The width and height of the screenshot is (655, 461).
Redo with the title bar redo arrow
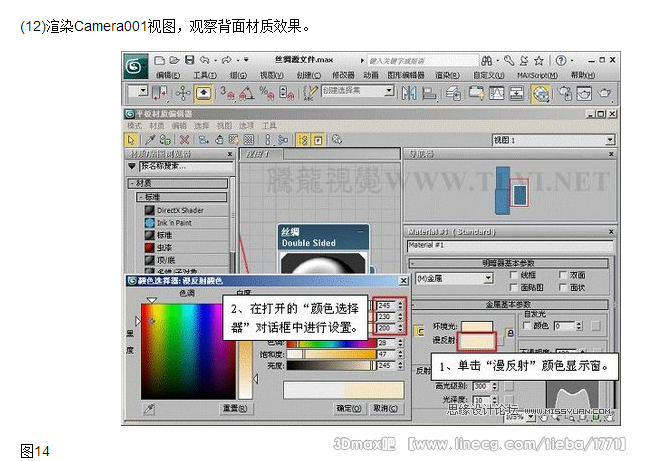coord(226,60)
